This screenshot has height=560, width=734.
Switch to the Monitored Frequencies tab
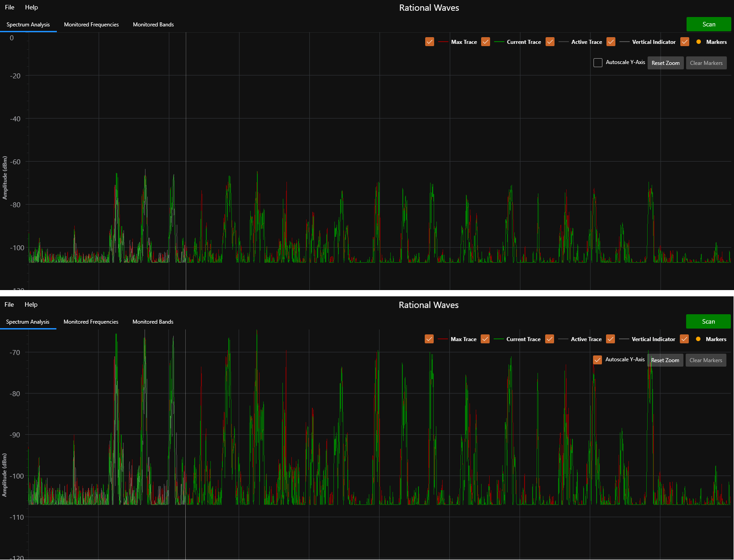pyautogui.click(x=91, y=25)
